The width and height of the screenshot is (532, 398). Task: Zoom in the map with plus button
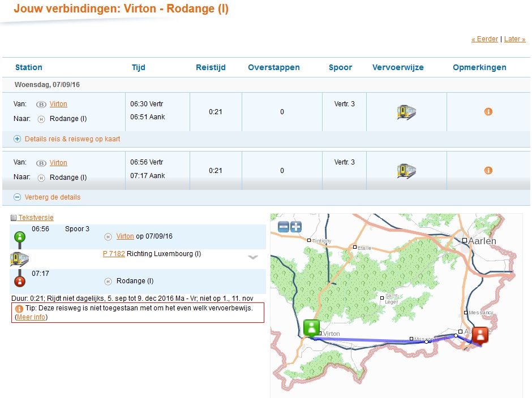pos(296,227)
